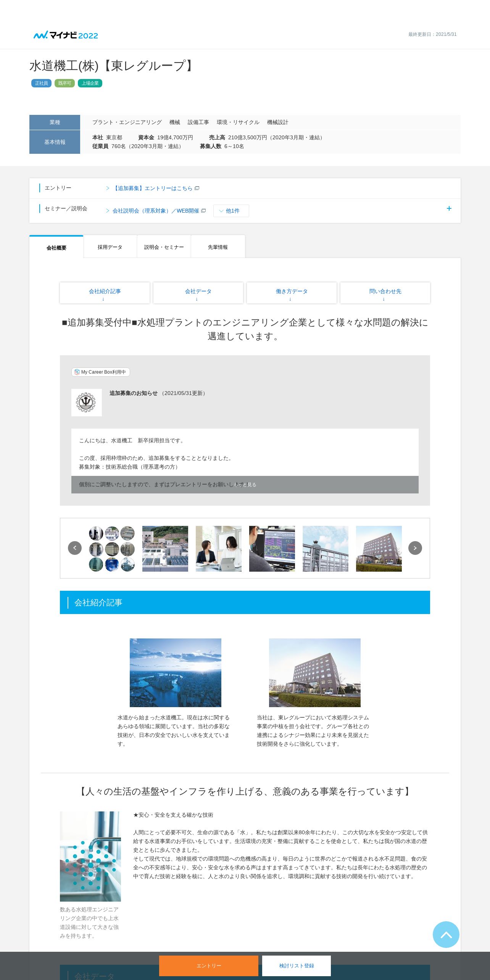Click the My Career Box利用中 badge

pos(101,372)
